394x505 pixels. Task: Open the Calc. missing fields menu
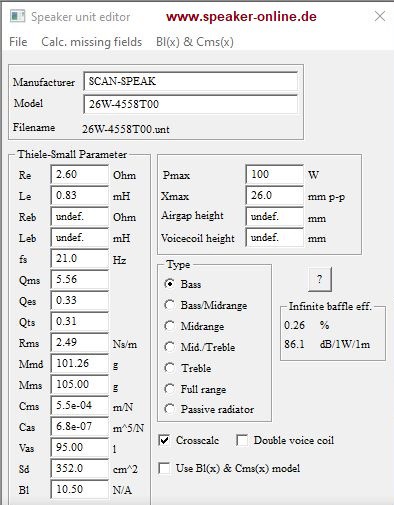point(91,42)
